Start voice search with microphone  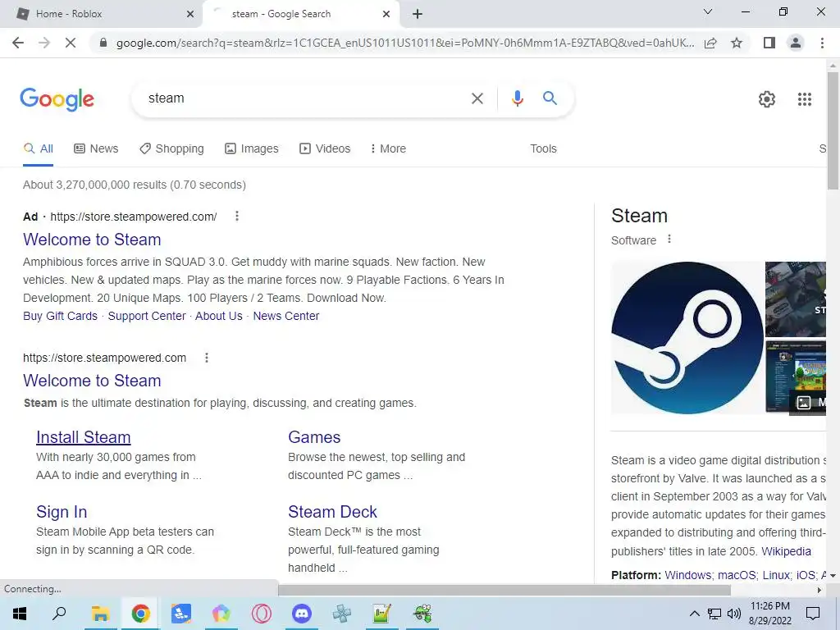(x=517, y=98)
